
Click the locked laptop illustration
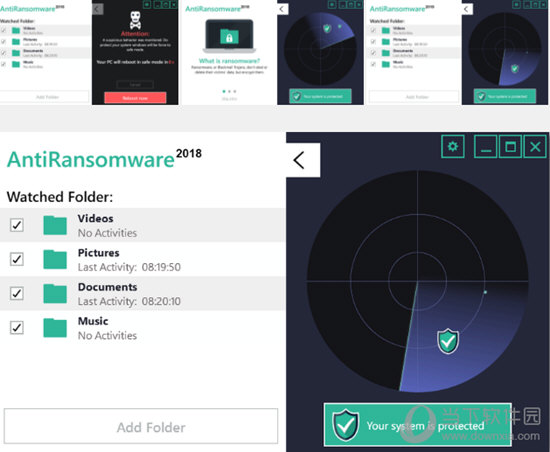229,36
